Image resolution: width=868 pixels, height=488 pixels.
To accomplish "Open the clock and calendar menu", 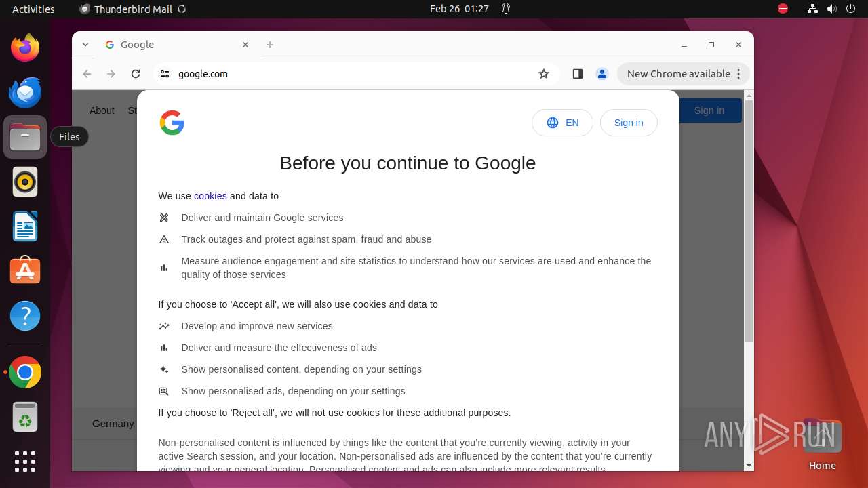I will [459, 9].
